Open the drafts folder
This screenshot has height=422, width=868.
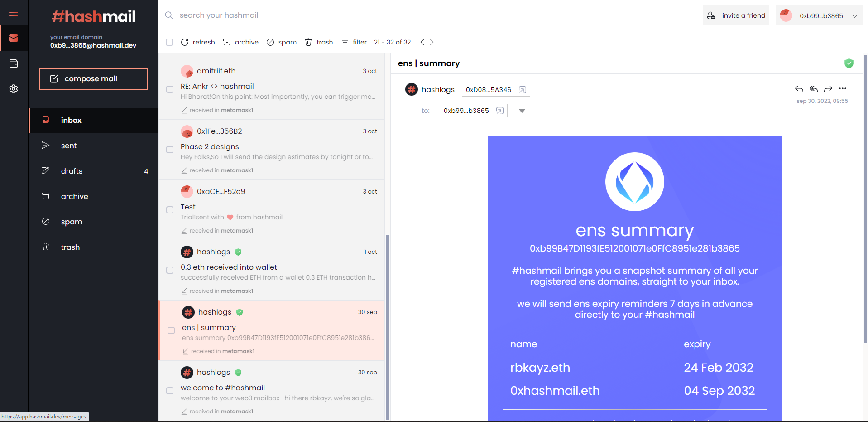(x=94, y=171)
